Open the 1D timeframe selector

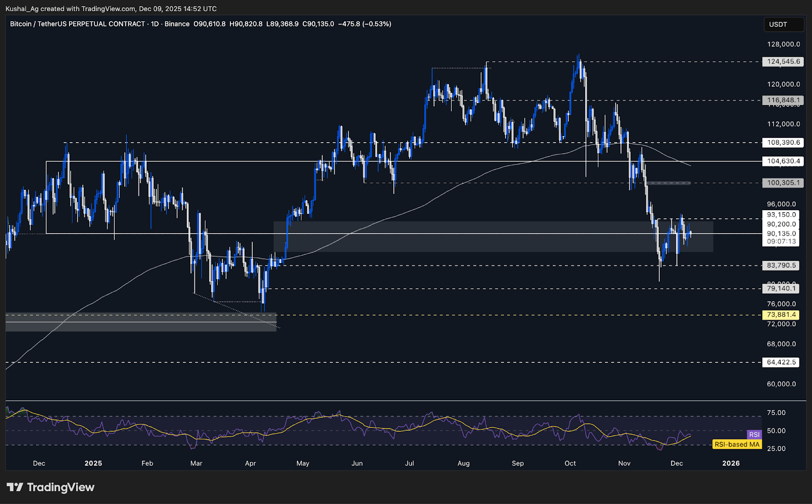pyautogui.click(x=155, y=24)
